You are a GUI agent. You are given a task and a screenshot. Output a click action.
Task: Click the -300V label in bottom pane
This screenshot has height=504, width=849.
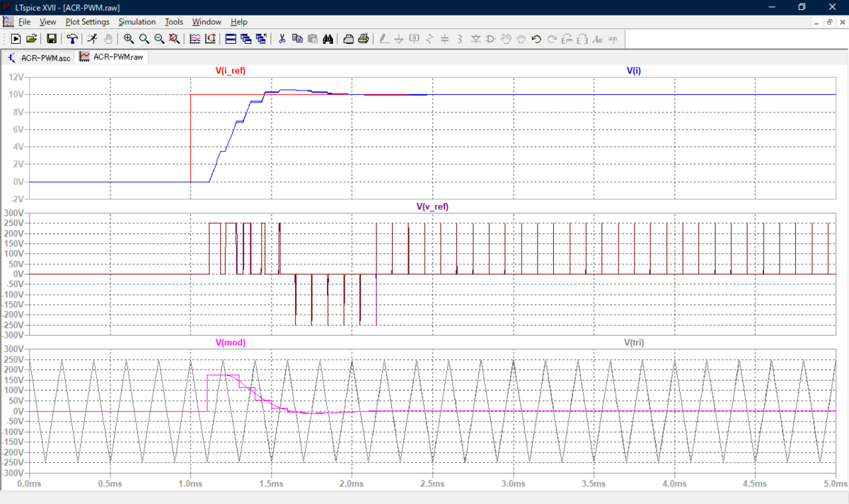pyautogui.click(x=14, y=473)
